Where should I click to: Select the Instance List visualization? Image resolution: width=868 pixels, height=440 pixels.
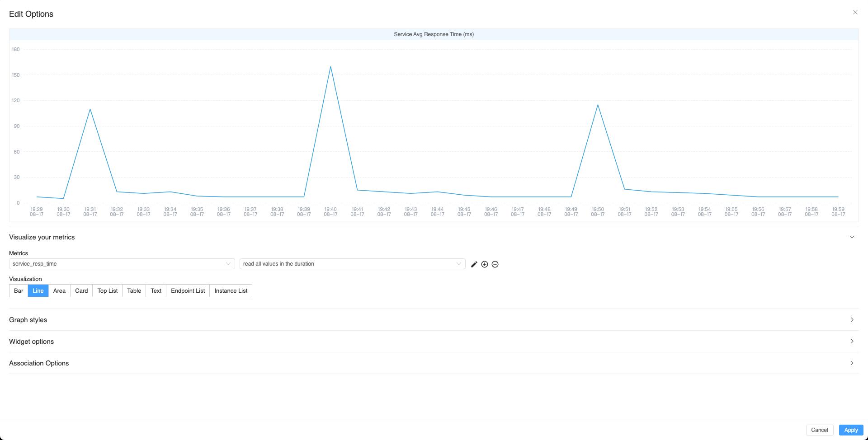click(231, 291)
